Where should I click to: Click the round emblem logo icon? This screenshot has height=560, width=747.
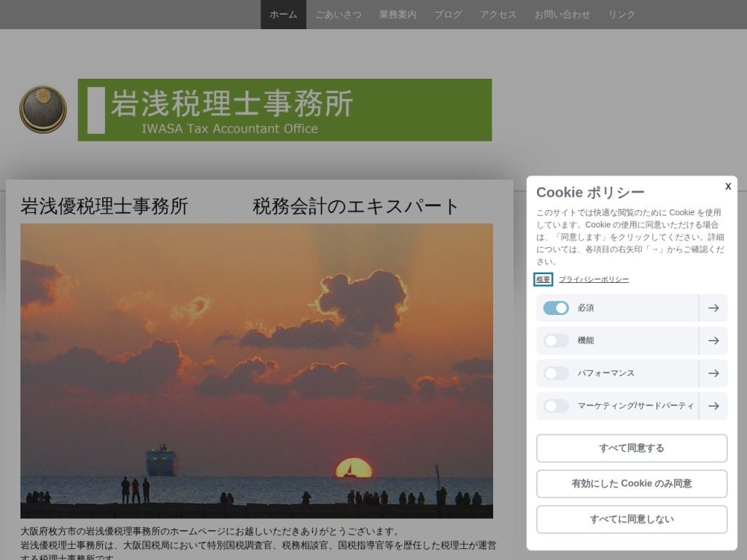[x=43, y=109]
